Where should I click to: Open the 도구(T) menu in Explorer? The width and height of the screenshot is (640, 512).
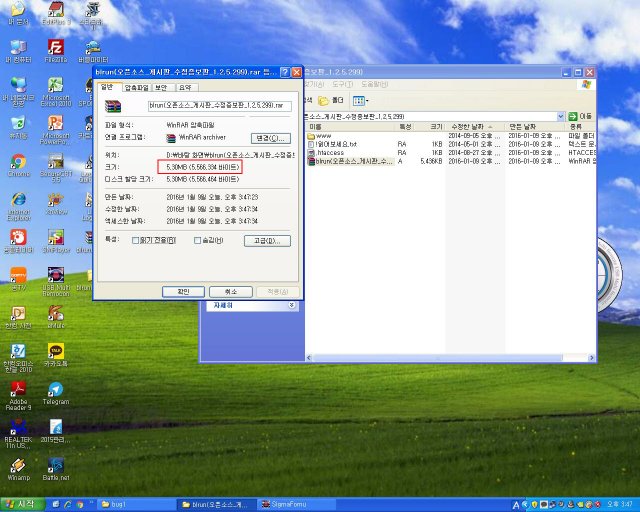point(342,84)
